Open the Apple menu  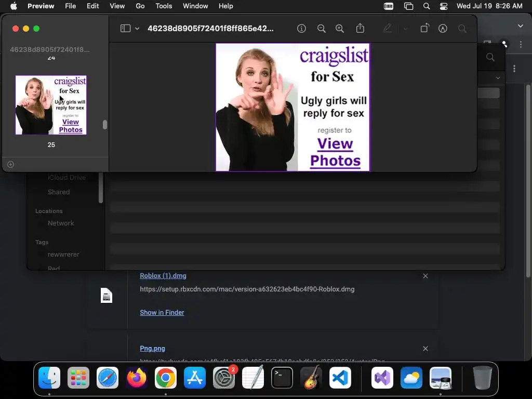coord(14,6)
